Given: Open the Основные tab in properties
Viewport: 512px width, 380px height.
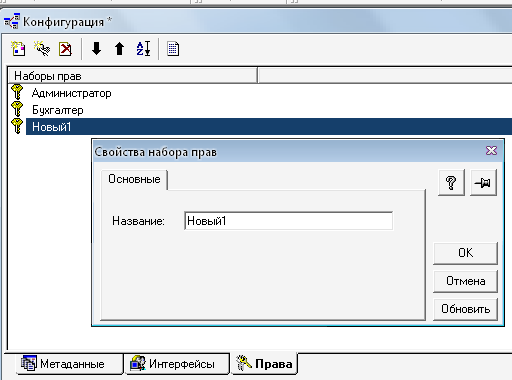Looking at the screenshot, I should pos(134,179).
